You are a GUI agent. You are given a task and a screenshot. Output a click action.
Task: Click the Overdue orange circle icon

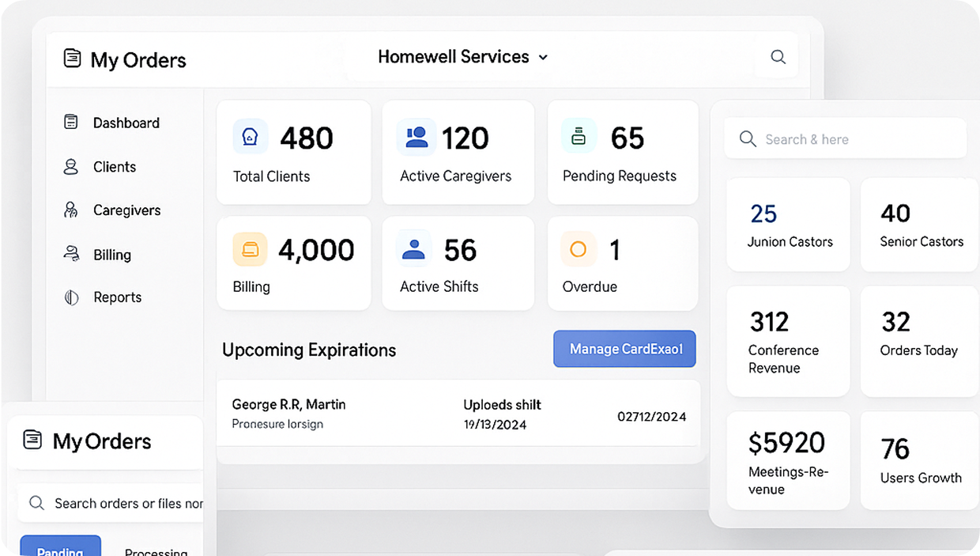[x=579, y=250]
